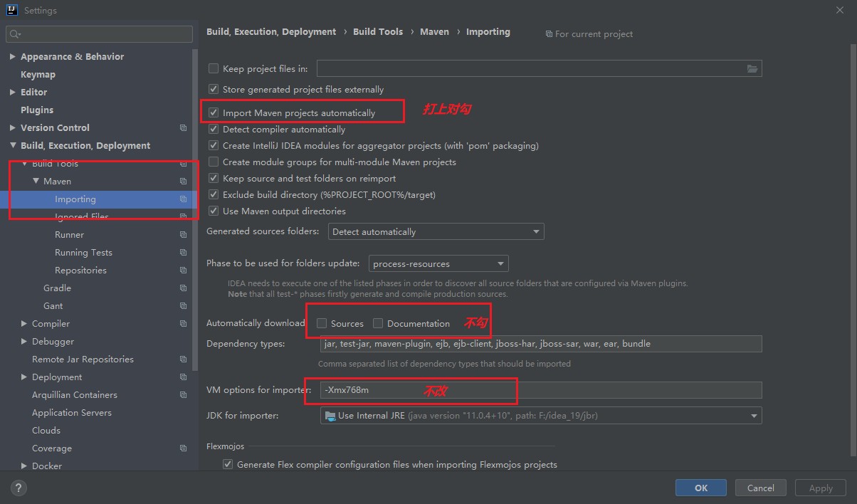Select Runner under Maven
The image size is (857, 504).
pyautogui.click(x=69, y=235)
